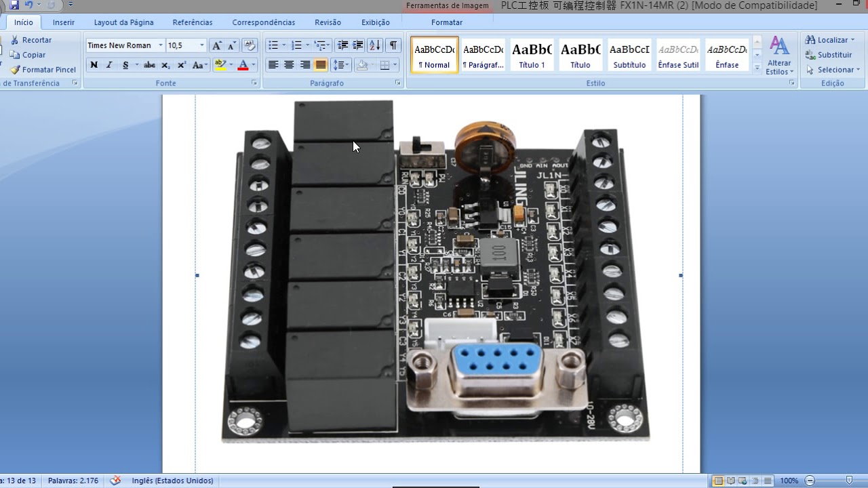868x488 pixels.
Task: Toggle superscript x² formatting
Action: coord(182,65)
